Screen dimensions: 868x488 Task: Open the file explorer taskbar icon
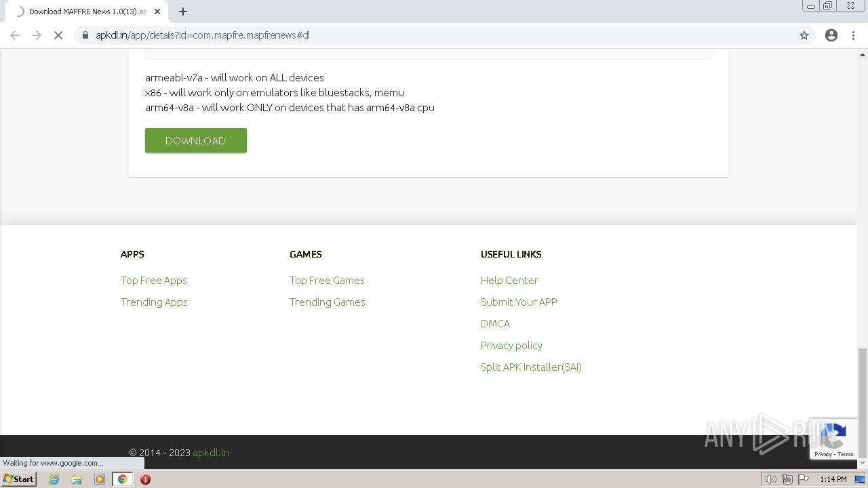tap(77, 479)
